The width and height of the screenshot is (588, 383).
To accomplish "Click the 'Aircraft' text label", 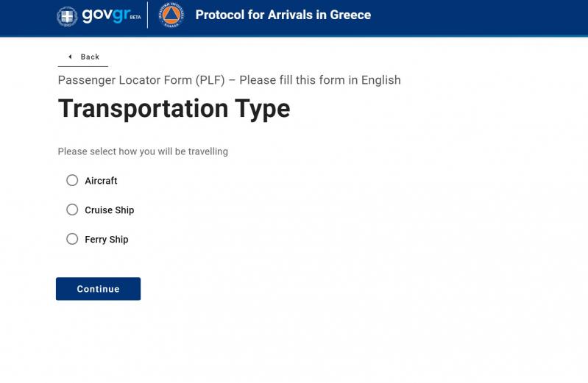I will tap(101, 181).
